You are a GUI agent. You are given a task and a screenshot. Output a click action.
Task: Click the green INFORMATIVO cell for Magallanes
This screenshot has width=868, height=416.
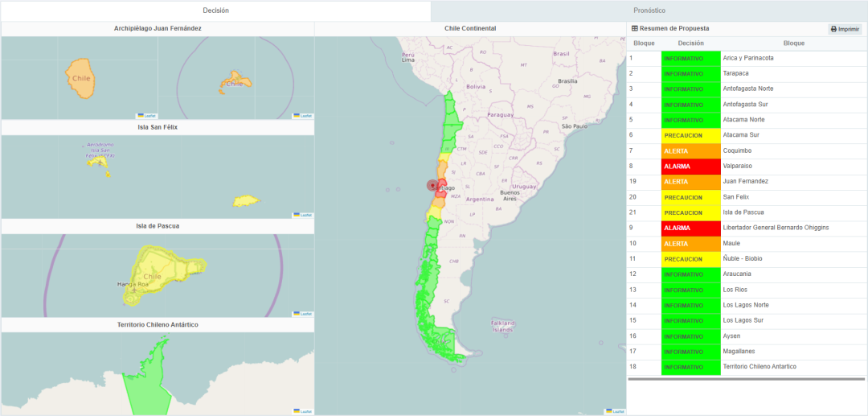click(x=690, y=352)
